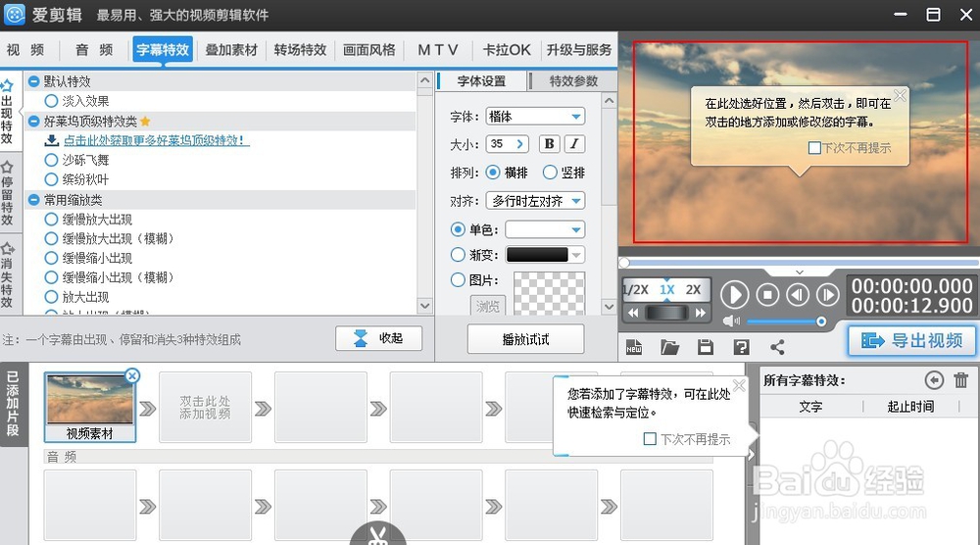Open the 字体 font dropdown
The width and height of the screenshot is (980, 545).
coord(535,117)
